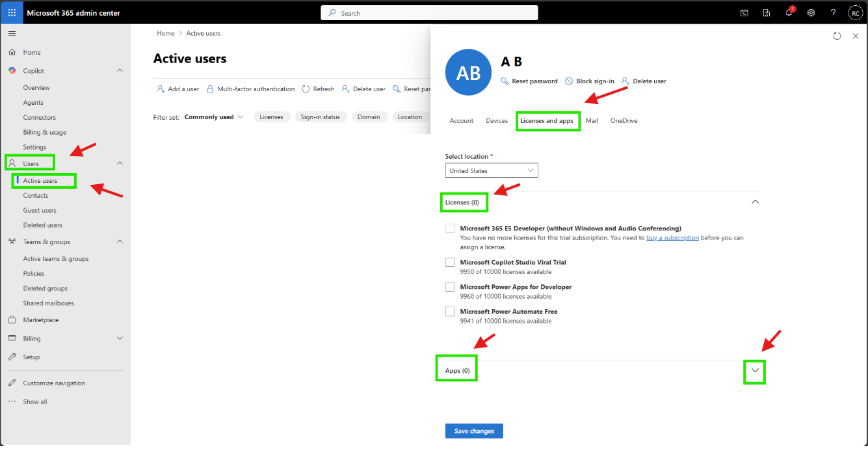The image size is (868, 453).
Task: Expand the Apps section chevron
Action: click(755, 370)
